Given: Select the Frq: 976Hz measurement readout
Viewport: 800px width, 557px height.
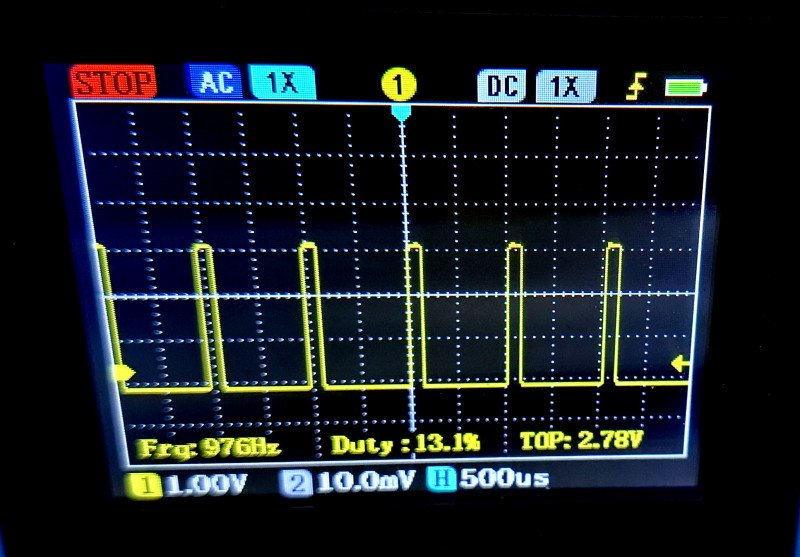Looking at the screenshot, I should 208,446.
